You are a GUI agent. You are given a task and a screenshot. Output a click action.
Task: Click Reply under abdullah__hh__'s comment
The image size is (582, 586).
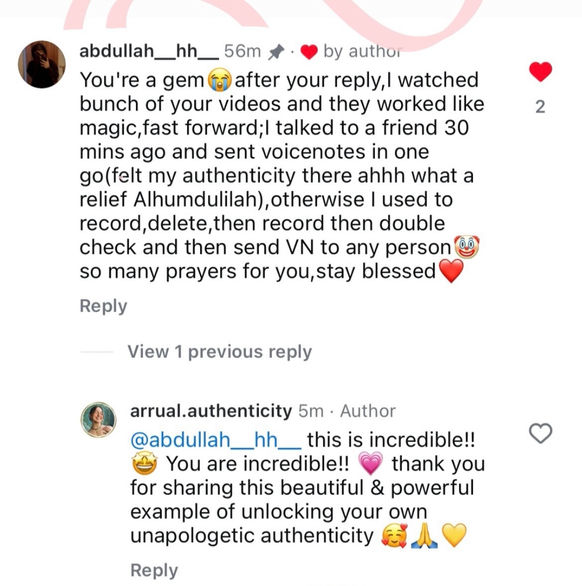tap(104, 306)
